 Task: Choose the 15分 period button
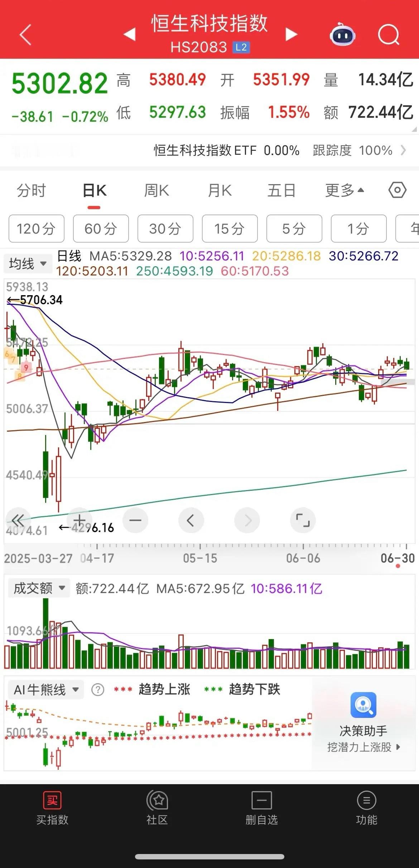click(x=230, y=229)
